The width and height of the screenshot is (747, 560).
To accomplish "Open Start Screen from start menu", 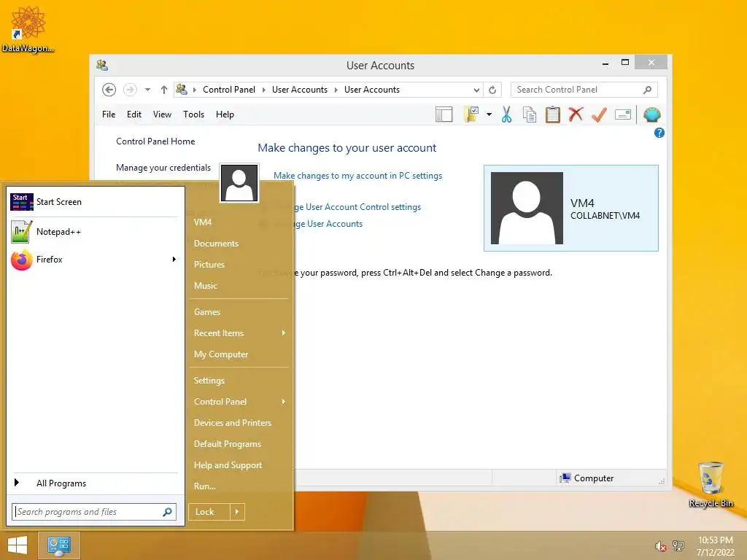I will (x=94, y=202).
